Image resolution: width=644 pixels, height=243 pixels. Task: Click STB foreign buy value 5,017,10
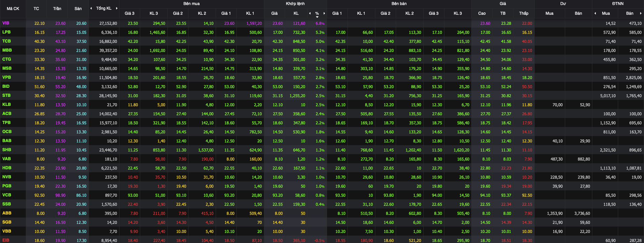(x=608, y=96)
